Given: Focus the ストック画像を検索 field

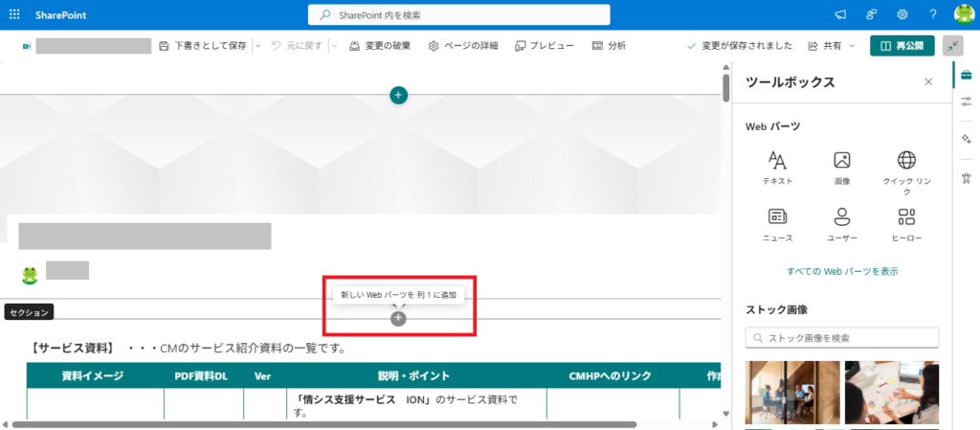Looking at the screenshot, I should click(x=842, y=337).
